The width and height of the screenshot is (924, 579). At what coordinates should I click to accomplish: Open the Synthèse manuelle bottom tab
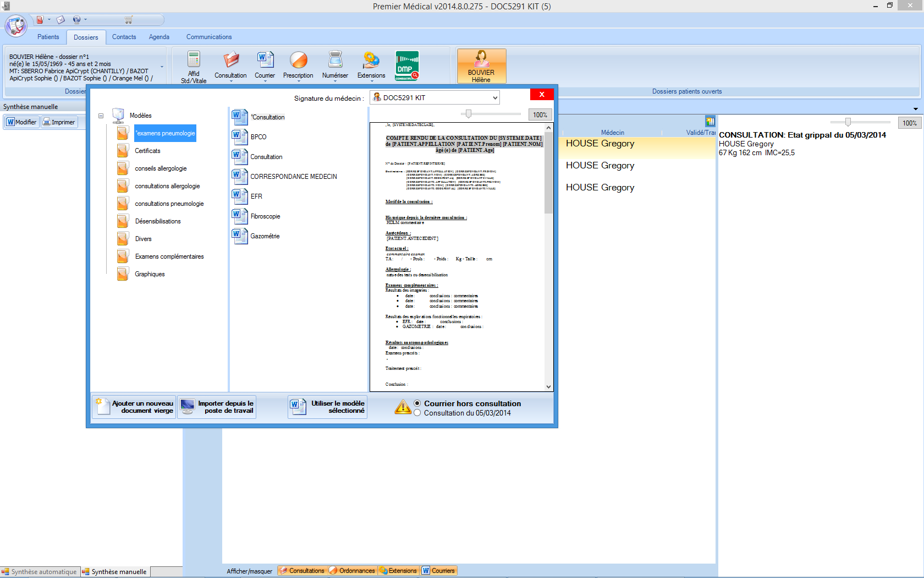pos(115,572)
